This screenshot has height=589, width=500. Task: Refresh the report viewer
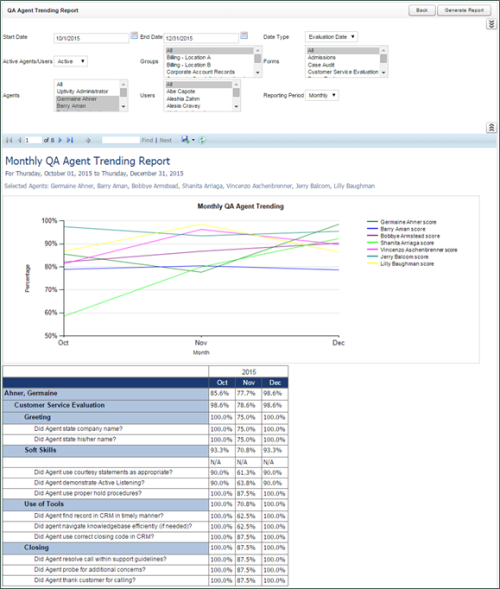(x=202, y=140)
